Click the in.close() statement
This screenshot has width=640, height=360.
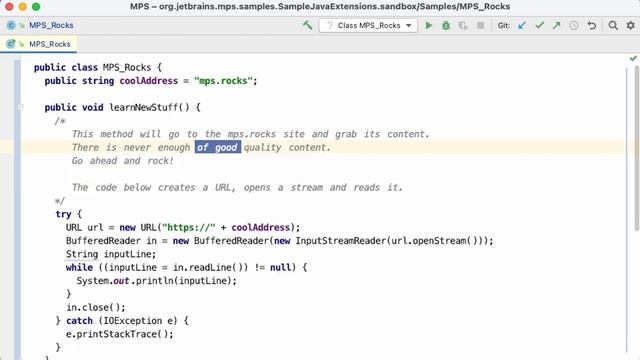coord(96,307)
